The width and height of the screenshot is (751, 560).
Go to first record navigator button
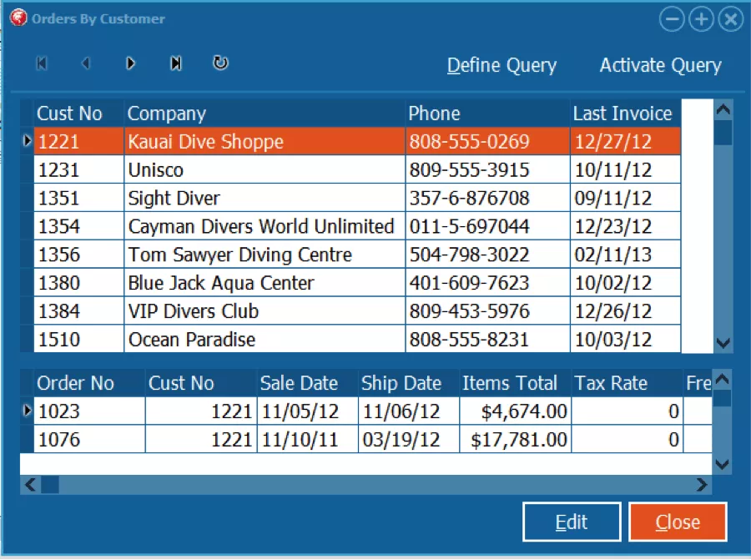coord(42,63)
